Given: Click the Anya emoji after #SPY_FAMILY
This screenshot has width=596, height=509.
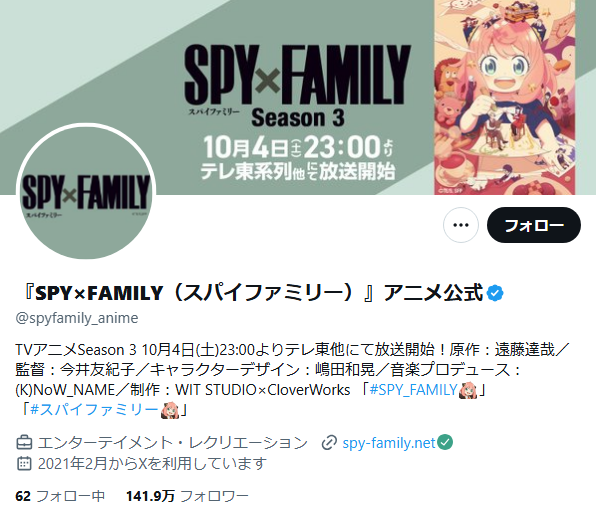Looking at the screenshot, I should (468, 390).
